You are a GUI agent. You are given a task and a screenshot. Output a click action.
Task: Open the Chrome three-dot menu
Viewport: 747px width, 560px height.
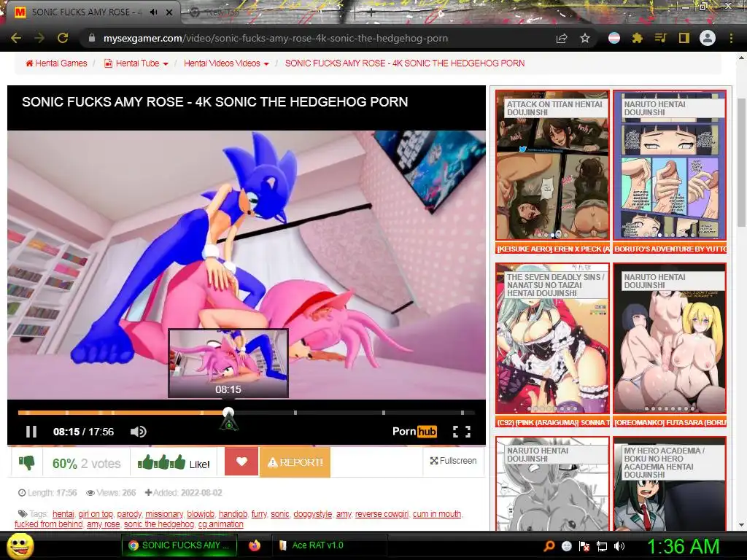pyautogui.click(x=731, y=38)
